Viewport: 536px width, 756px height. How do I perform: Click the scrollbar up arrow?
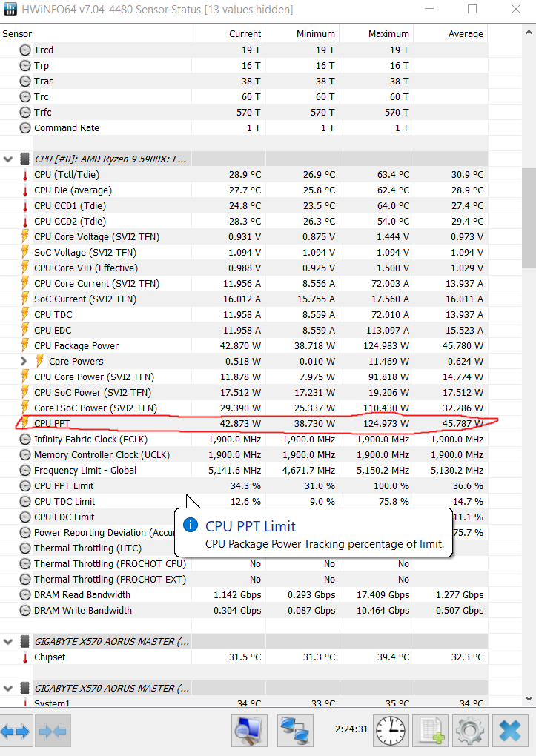(529, 33)
